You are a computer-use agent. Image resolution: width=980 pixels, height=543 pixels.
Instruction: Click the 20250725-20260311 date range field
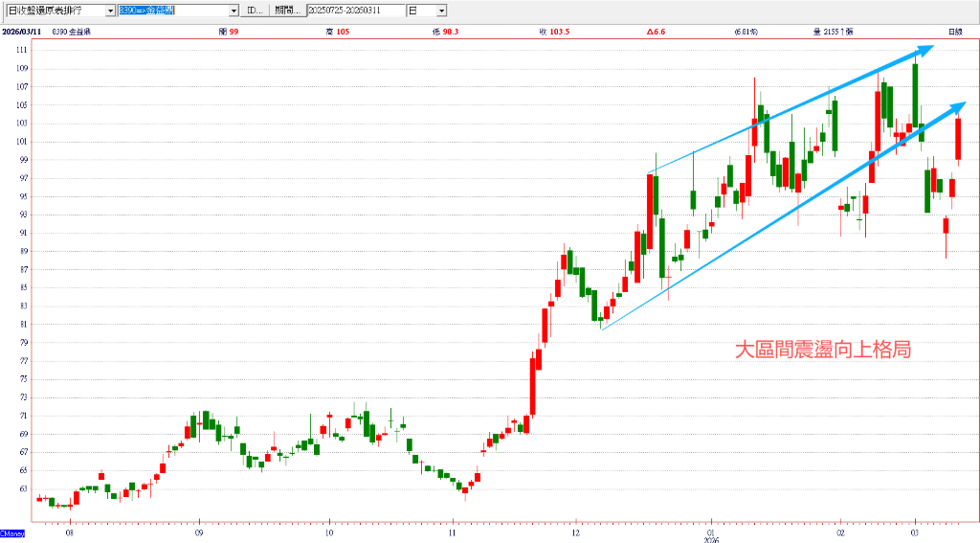354,11
